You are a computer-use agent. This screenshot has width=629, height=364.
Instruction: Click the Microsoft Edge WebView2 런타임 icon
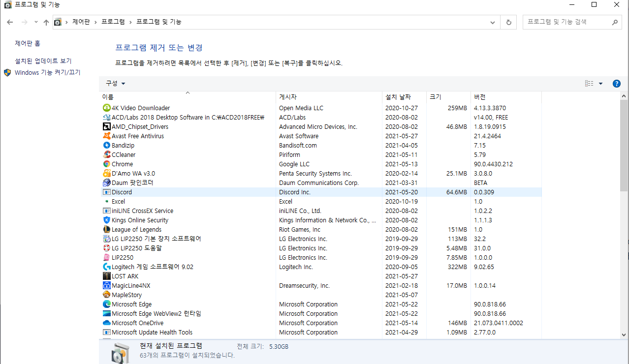pyautogui.click(x=107, y=313)
